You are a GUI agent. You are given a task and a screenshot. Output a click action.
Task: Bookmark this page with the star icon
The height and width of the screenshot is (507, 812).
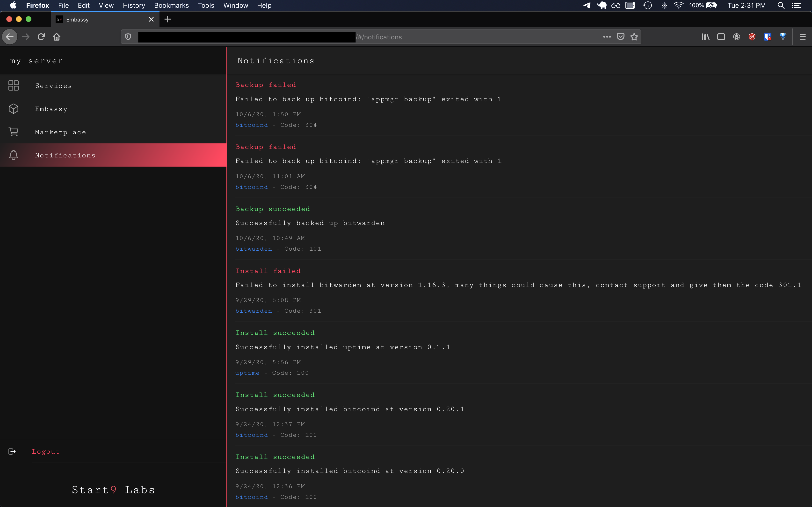(634, 37)
